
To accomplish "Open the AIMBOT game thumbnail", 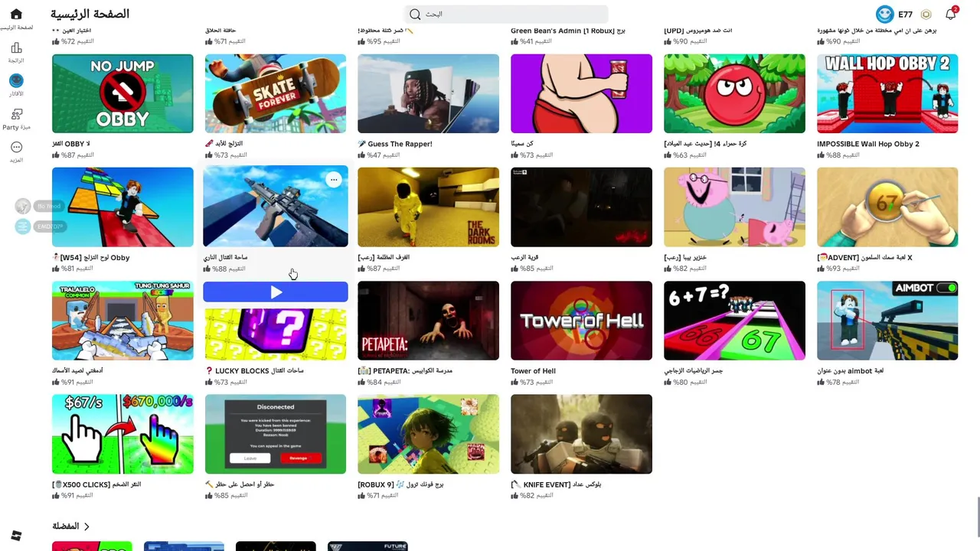I will click(x=887, y=321).
